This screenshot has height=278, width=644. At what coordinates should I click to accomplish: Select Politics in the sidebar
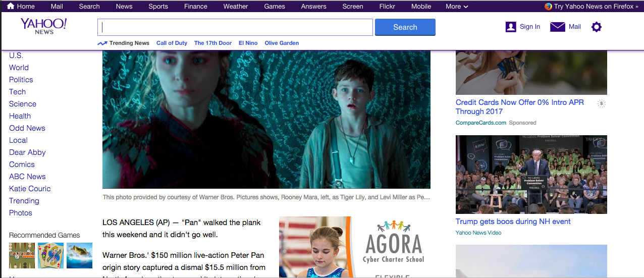tap(21, 80)
